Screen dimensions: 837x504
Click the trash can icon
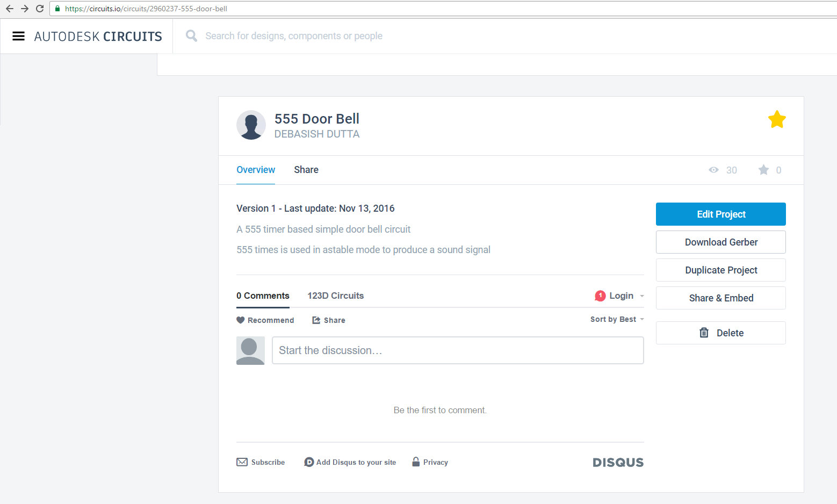pyautogui.click(x=704, y=333)
